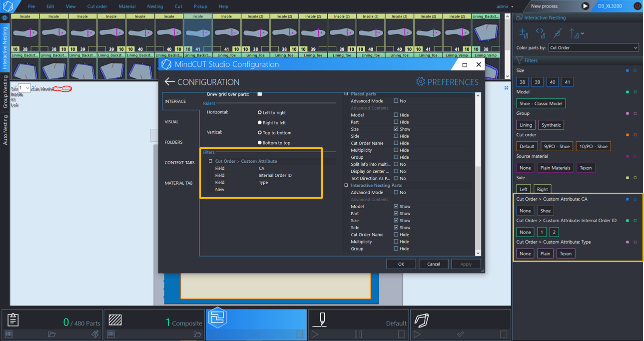The width and height of the screenshot is (644, 341).
Task: Collapse the Placed parts section
Action: pyautogui.click(x=346, y=94)
